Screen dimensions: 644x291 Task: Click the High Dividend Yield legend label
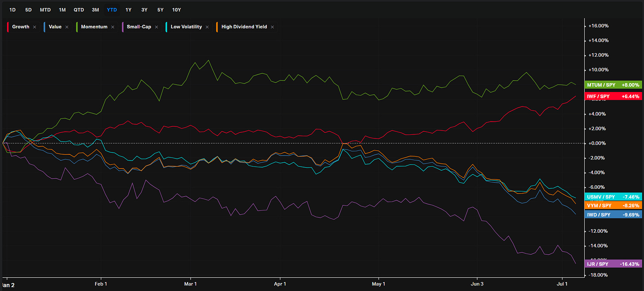click(245, 27)
